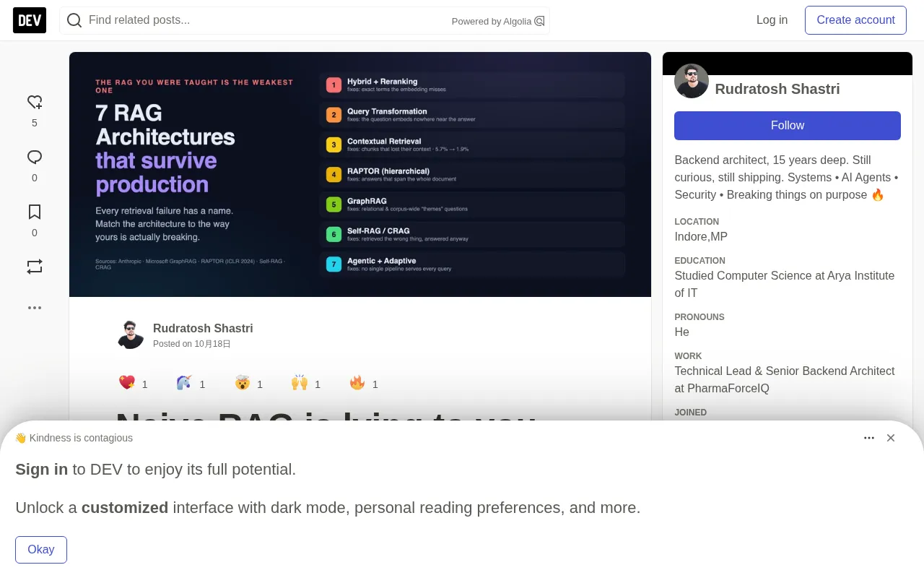
Task: Toggle the fire emoji reaction
Action: [357, 383]
